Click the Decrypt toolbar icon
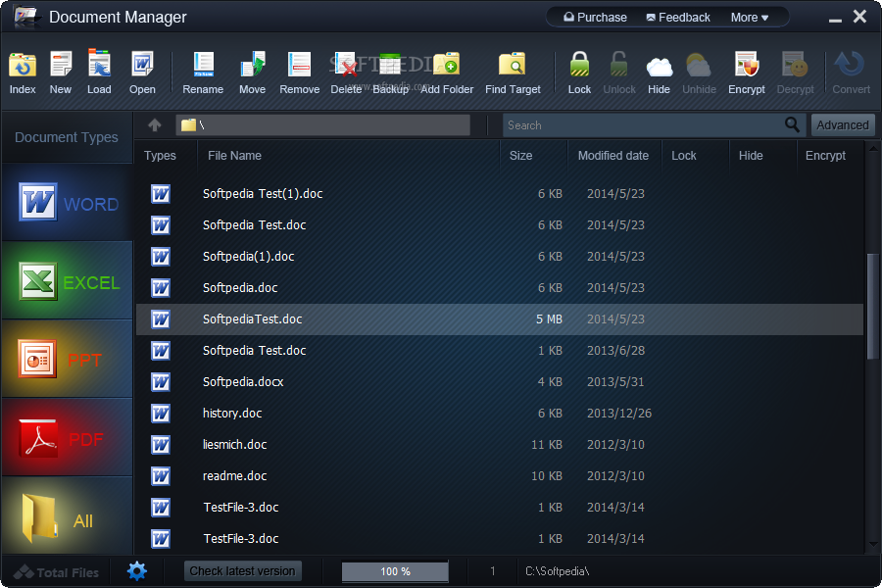Viewport: 882px width, 588px height. [795, 64]
